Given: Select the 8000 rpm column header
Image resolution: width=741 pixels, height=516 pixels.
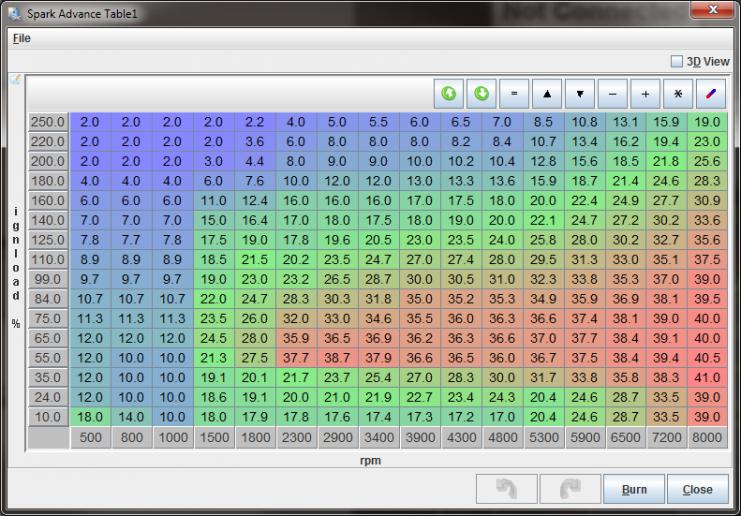Looking at the screenshot, I should (706, 437).
